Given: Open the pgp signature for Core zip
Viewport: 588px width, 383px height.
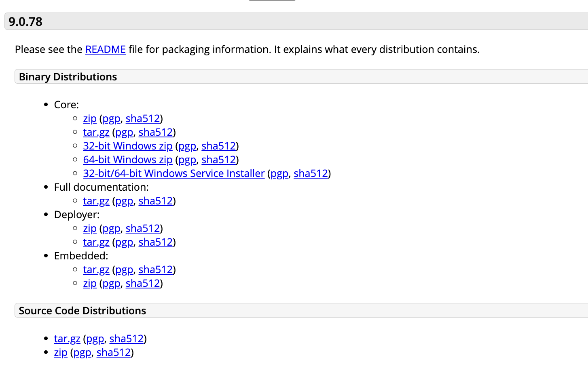Looking at the screenshot, I should pos(112,118).
